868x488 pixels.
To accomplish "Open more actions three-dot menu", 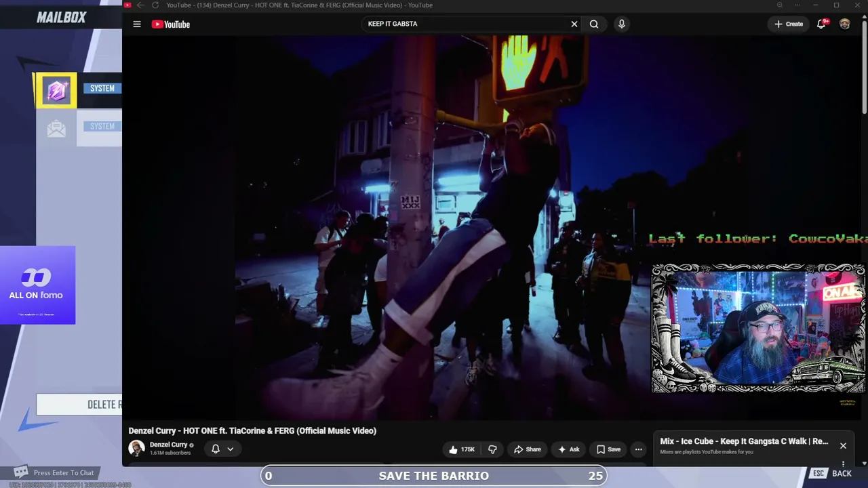I will 638,449.
